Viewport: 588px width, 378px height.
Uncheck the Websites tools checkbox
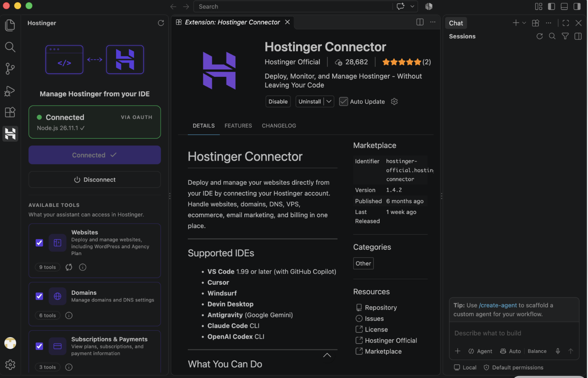pyautogui.click(x=39, y=243)
